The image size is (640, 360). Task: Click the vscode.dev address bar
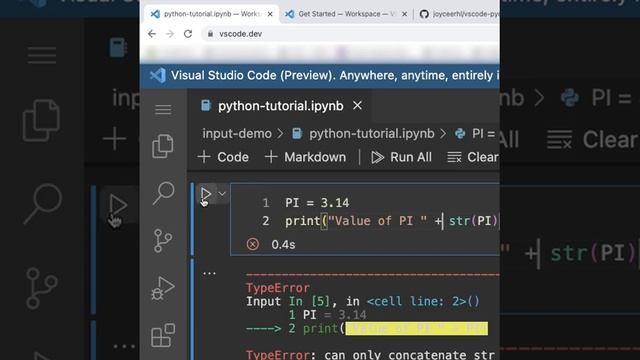351,34
